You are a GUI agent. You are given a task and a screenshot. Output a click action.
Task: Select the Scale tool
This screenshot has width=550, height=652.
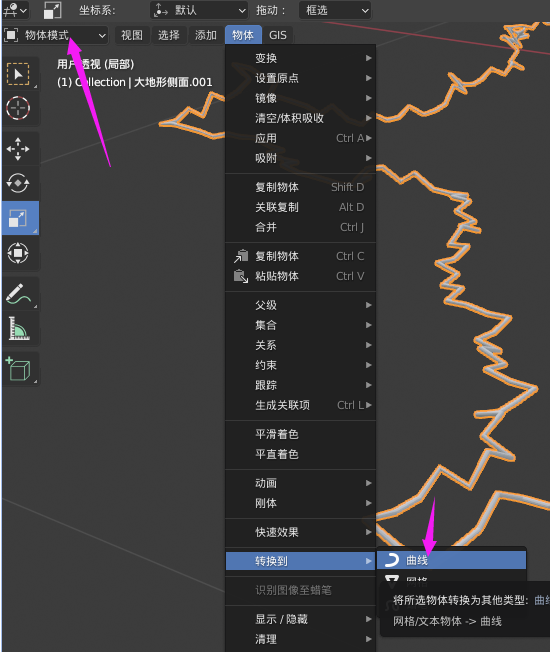20,218
